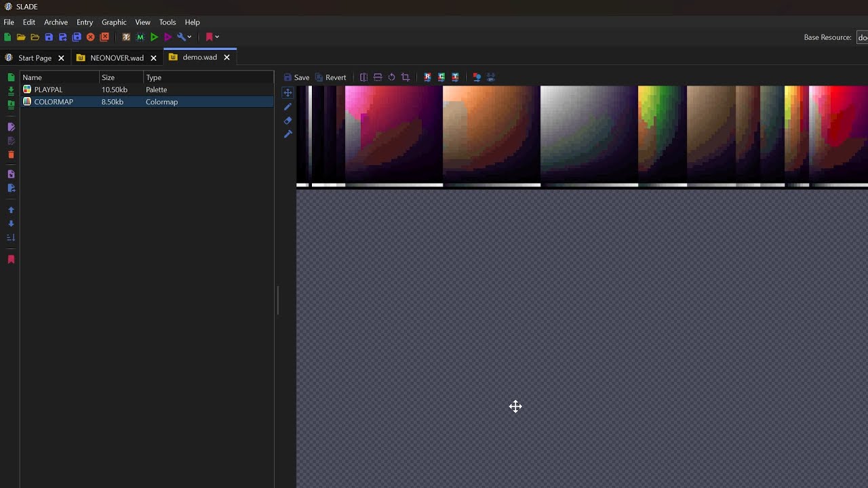868x488 pixels.
Task: Switch to the Start Page tab
Action: [x=35, y=58]
